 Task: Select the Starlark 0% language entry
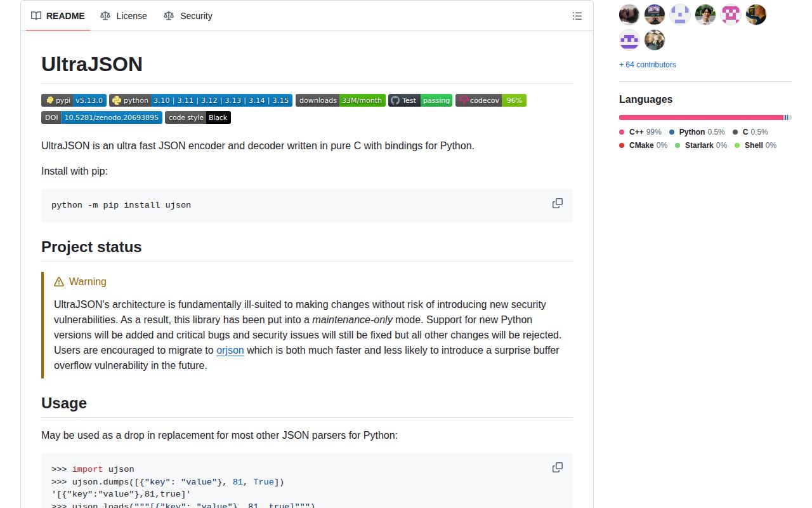pos(701,145)
